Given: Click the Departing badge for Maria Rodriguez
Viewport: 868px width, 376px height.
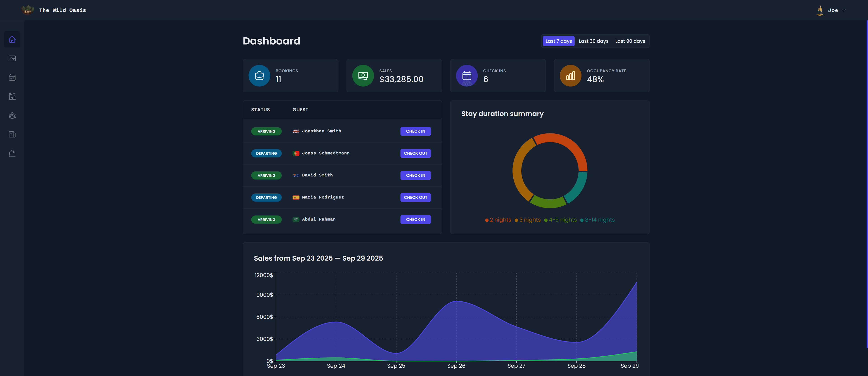Looking at the screenshot, I should (x=266, y=197).
